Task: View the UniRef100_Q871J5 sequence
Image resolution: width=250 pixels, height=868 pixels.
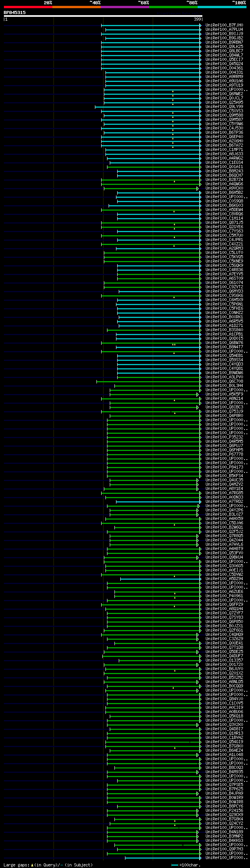Action: pos(224,222)
